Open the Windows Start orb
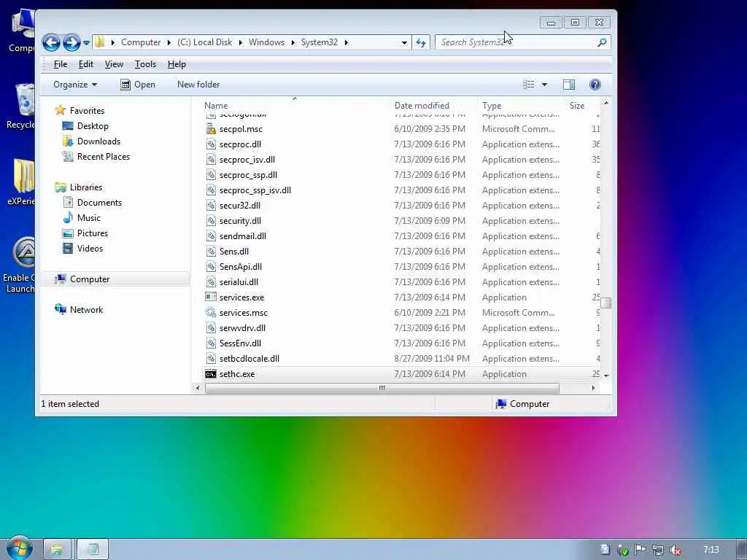The width and height of the screenshot is (747, 560). pyautogui.click(x=19, y=548)
